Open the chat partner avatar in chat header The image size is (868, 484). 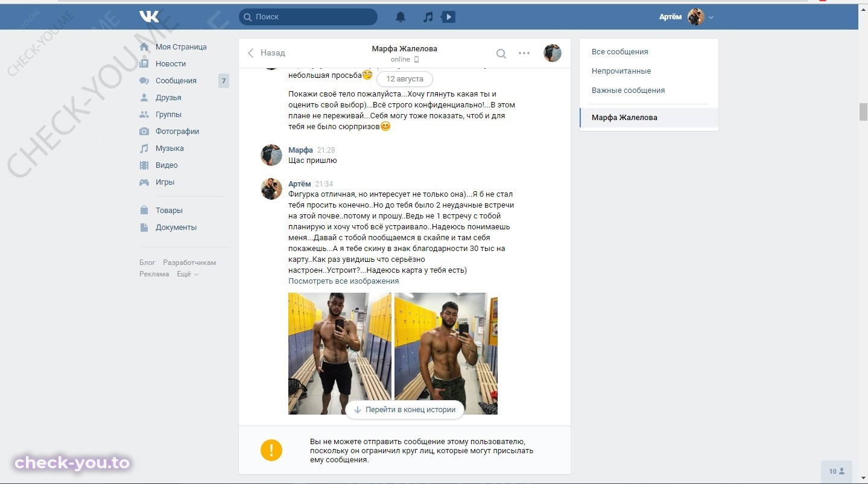click(x=553, y=53)
